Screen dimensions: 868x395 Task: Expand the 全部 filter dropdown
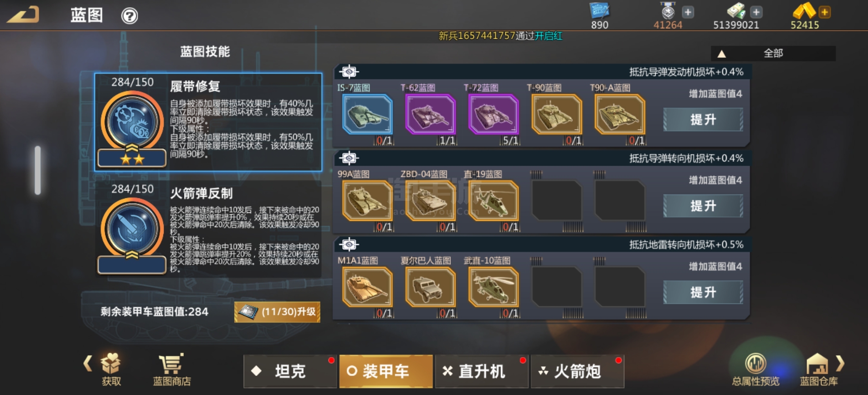(773, 53)
